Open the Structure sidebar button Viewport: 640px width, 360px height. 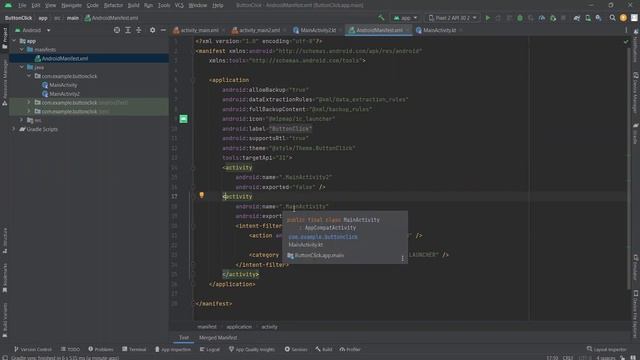pos(5,242)
